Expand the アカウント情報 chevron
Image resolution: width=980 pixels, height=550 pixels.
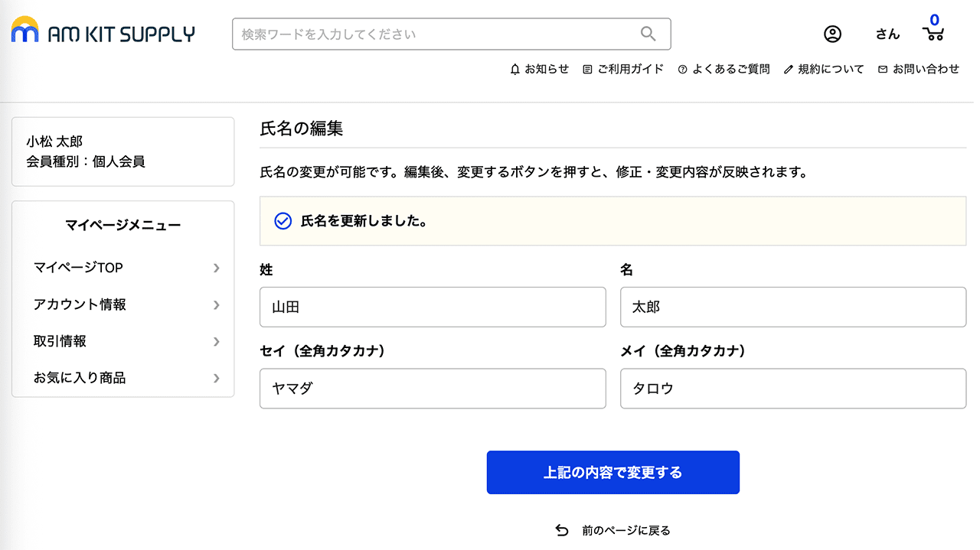tap(217, 304)
